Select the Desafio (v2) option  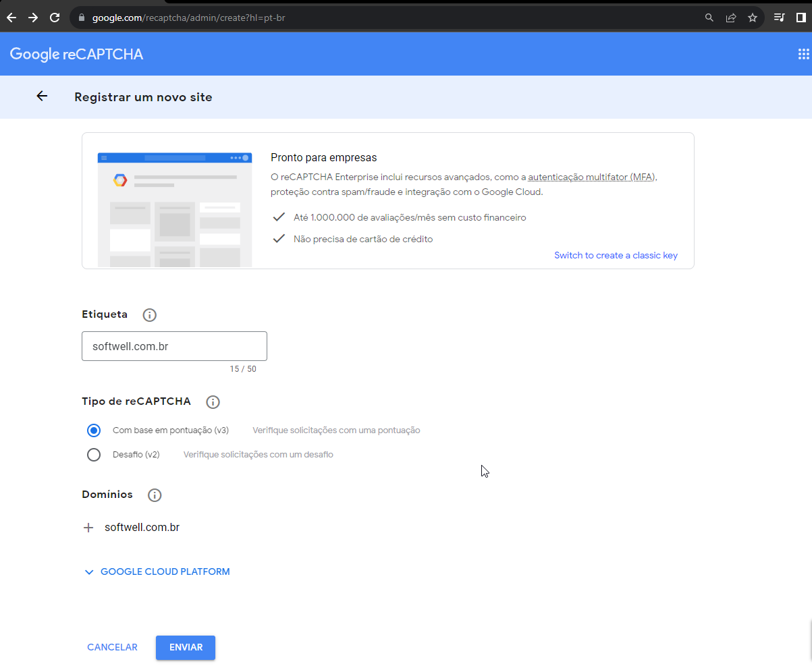93,454
